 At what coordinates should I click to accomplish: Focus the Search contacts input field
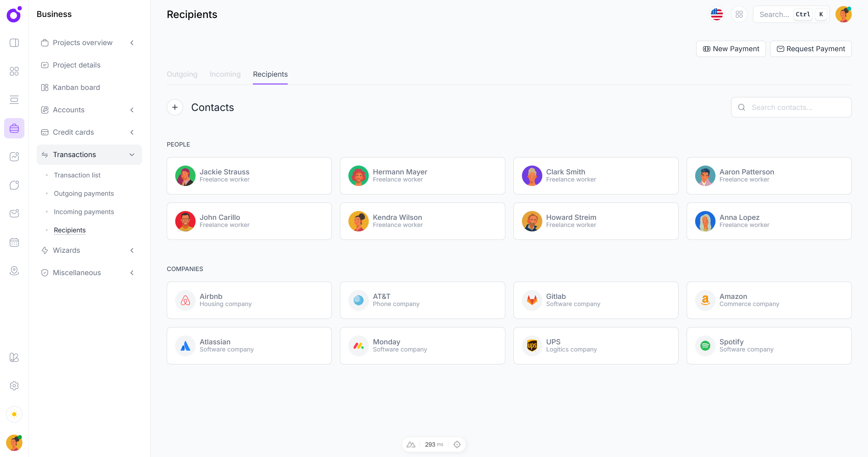(796, 107)
